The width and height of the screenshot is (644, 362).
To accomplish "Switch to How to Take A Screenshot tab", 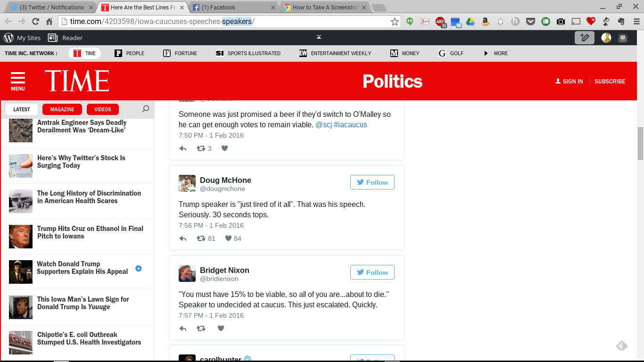I will (325, 8).
